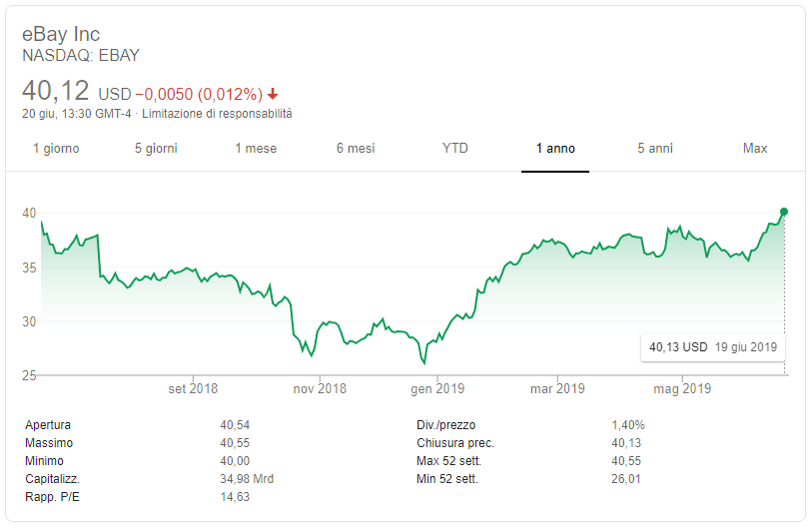Click the 40,13 USD 19 giu 2019 tooltip

coord(713,346)
